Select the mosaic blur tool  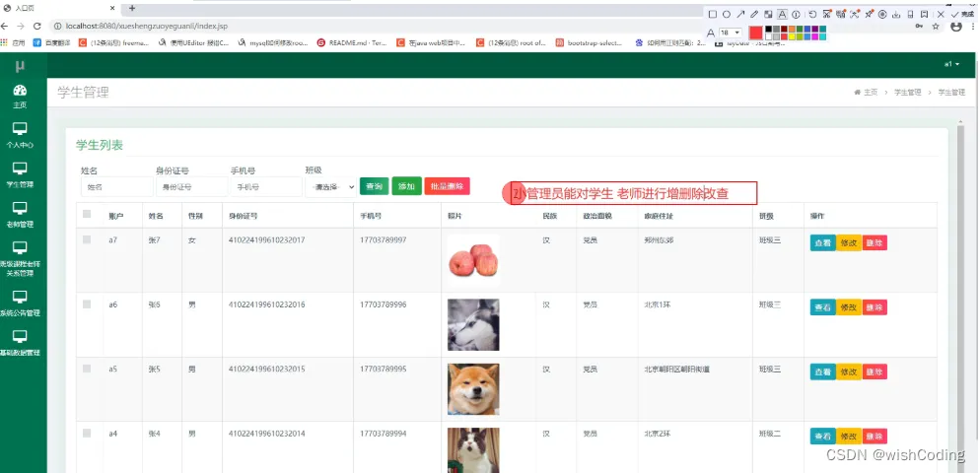(768, 15)
